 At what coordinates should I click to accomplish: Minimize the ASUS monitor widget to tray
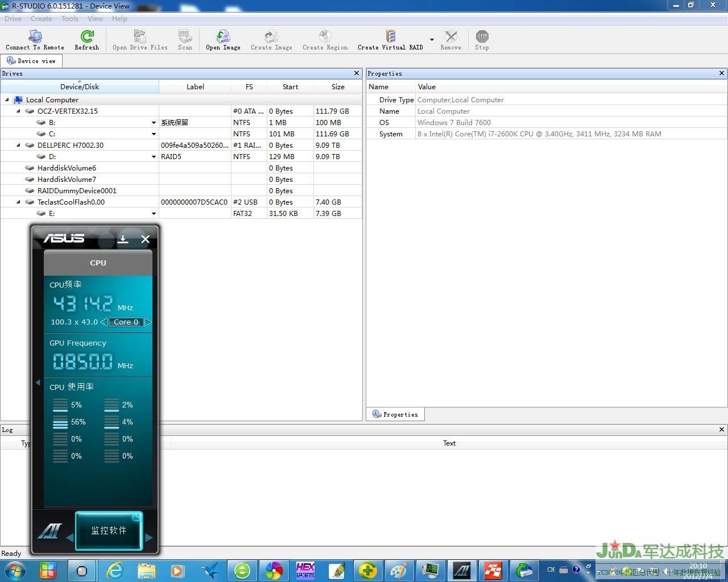(x=123, y=239)
